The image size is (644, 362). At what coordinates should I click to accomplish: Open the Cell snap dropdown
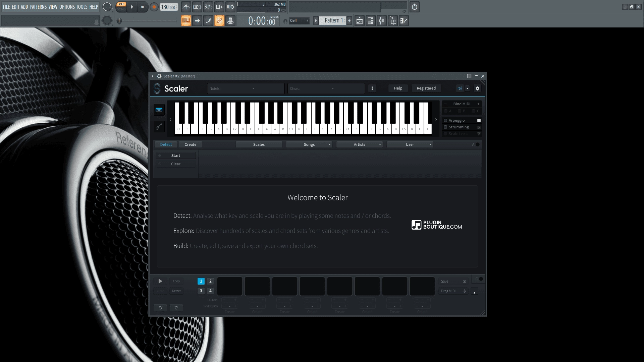299,21
